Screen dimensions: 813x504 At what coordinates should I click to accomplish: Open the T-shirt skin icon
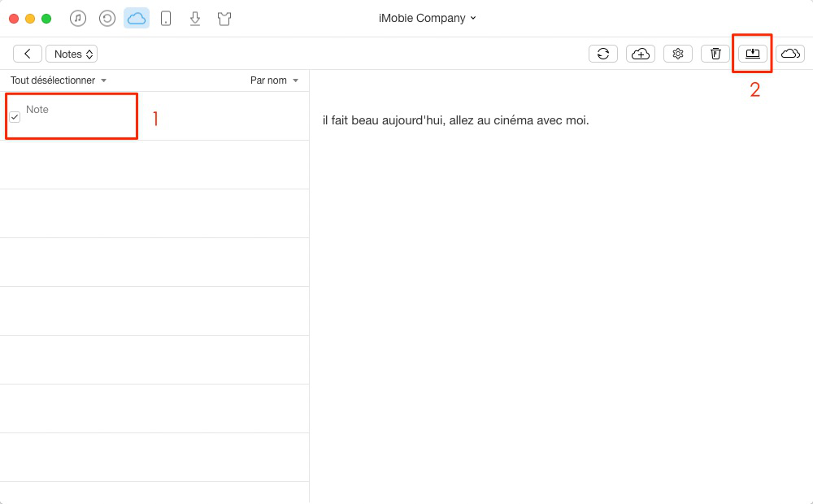[x=224, y=20]
